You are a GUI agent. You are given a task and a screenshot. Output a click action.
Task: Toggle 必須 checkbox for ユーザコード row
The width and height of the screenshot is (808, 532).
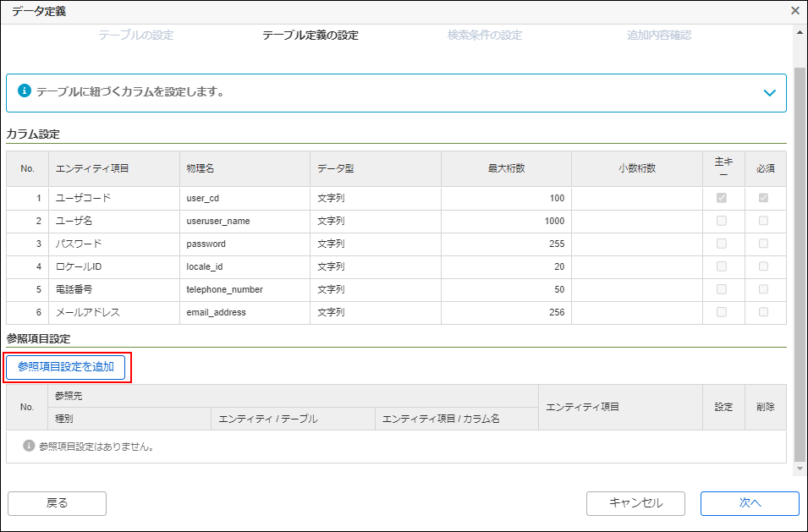763,198
